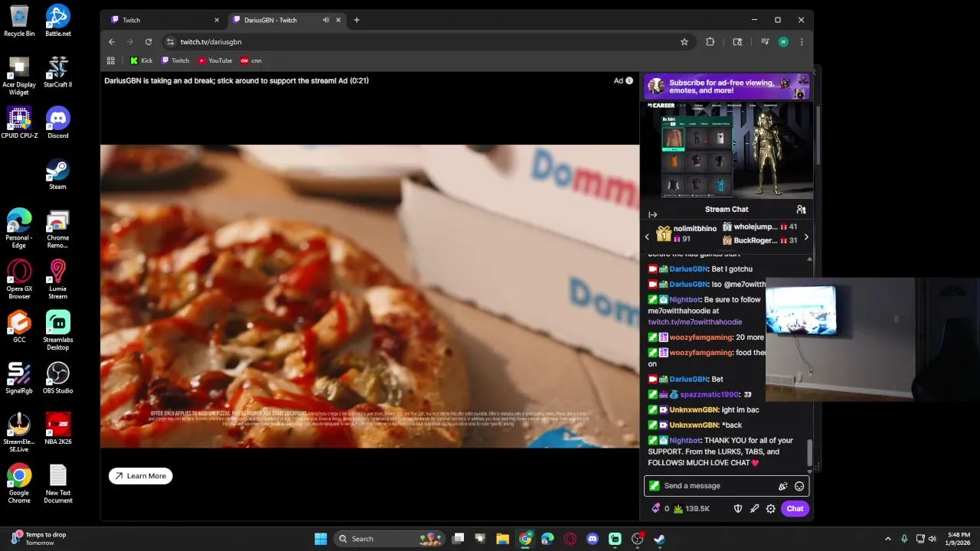Open the Twitch bookmark

pos(175,60)
